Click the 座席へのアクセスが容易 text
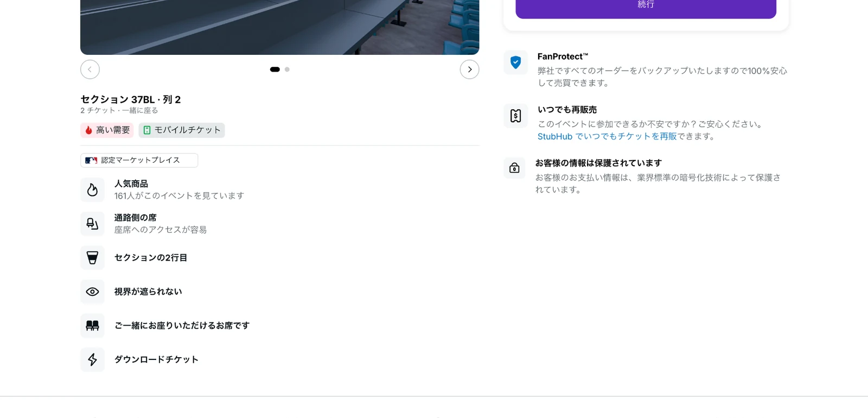 tap(161, 230)
